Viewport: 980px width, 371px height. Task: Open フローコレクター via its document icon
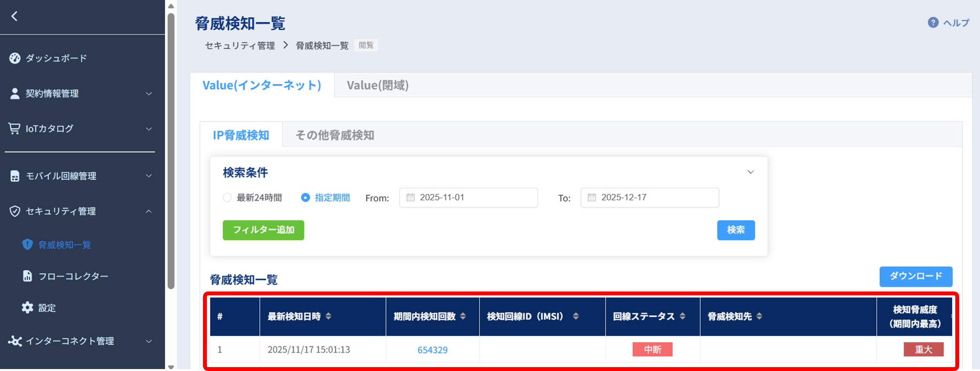27,276
